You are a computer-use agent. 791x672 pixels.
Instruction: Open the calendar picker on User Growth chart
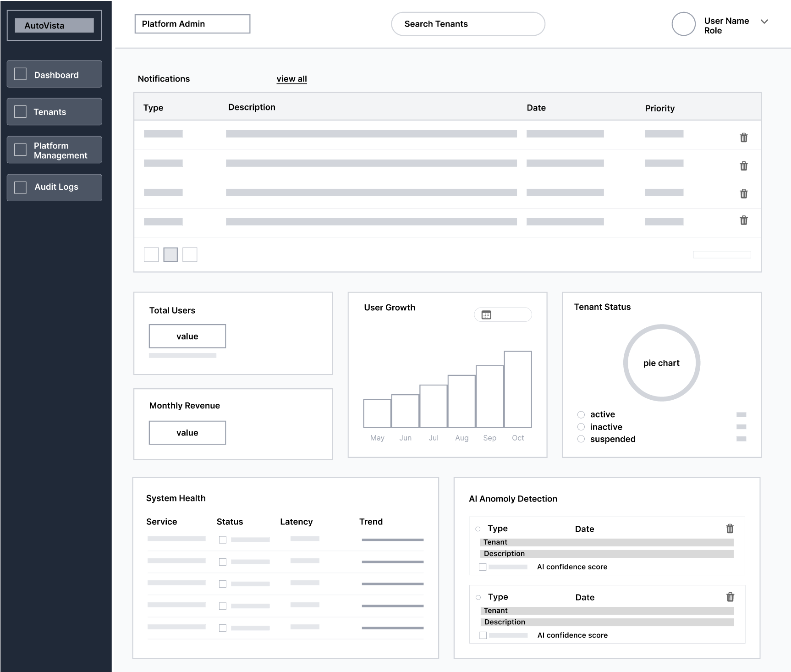487,314
